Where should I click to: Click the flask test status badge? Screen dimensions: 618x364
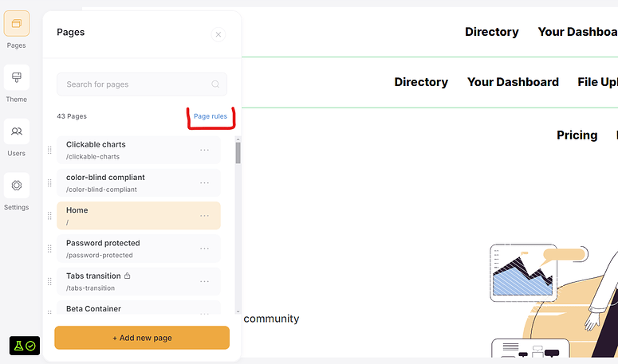[x=25, y=346]
